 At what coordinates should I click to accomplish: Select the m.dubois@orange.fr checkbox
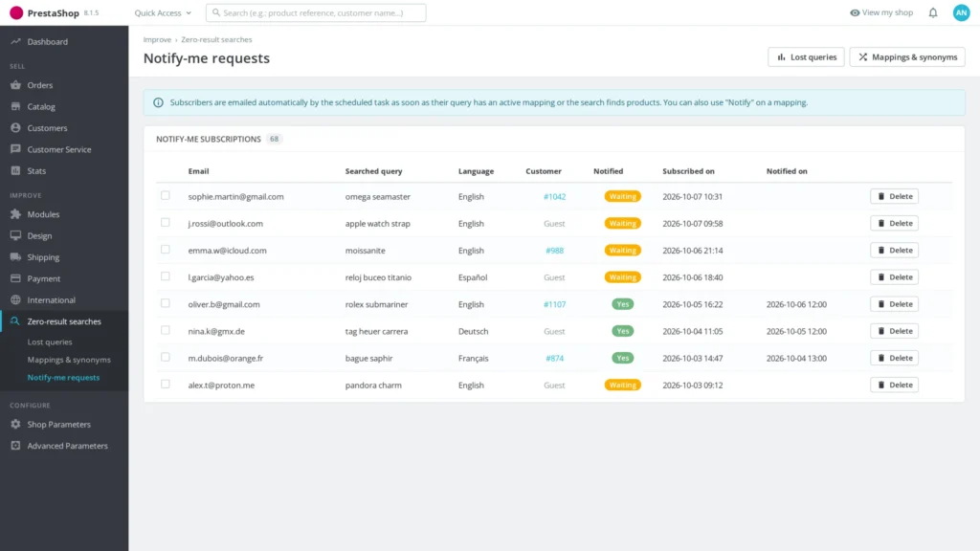pyautogui.click(x=165, y=358)
